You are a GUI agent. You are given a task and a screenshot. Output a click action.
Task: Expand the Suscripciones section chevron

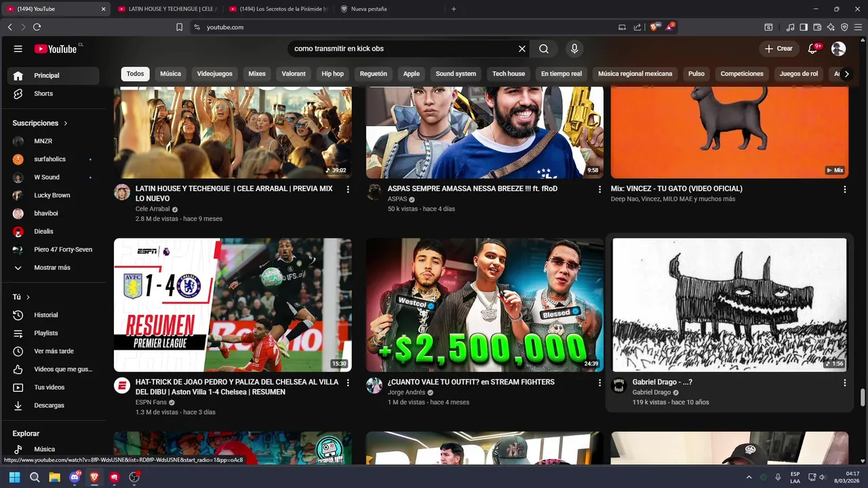tap(66, 123)
